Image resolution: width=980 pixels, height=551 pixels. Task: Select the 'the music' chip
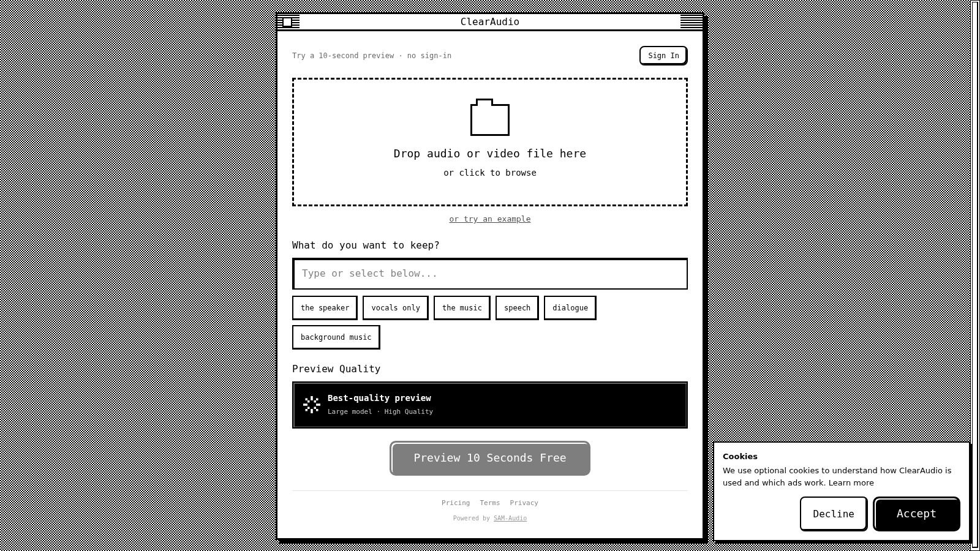pyautogui.click(x=462, y=308)
